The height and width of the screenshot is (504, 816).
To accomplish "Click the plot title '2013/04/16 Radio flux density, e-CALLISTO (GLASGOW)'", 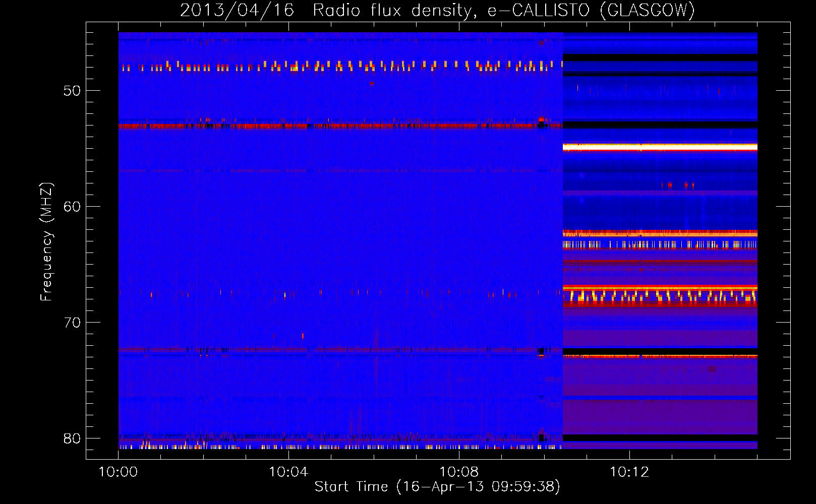I will click(438, 10).
